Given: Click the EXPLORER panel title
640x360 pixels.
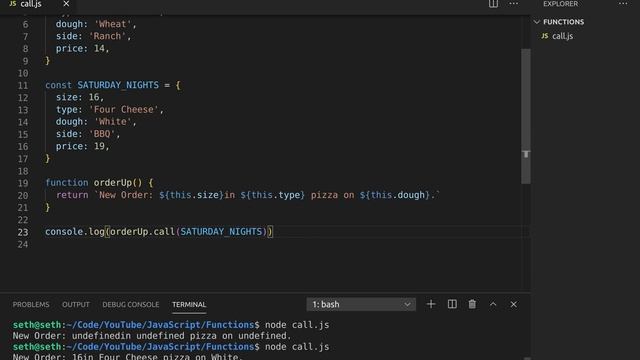Looking at the screenshot, I should (x=560, y=4).
